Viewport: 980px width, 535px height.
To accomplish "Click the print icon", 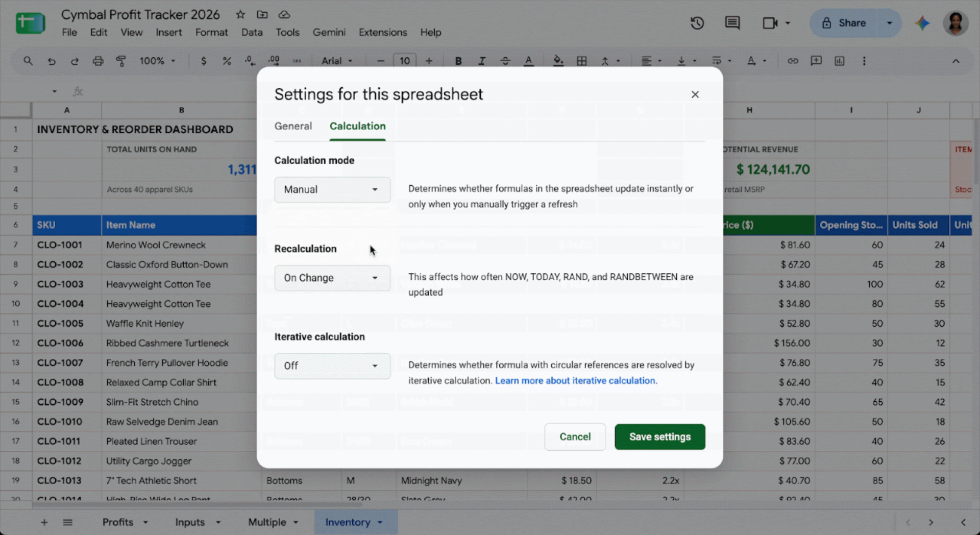I will (x=98, y=61).
